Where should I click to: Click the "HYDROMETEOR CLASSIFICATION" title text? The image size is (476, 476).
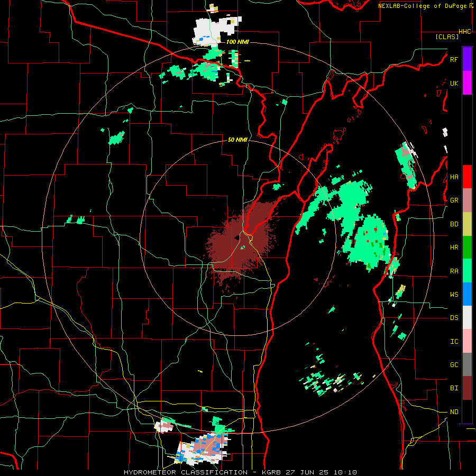pos(186,472)
